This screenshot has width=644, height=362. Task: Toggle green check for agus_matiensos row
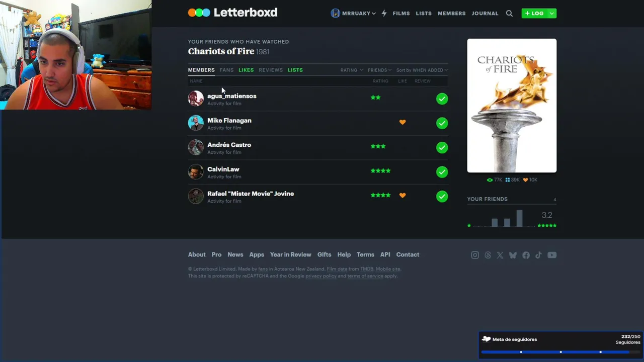click(442, 99)
